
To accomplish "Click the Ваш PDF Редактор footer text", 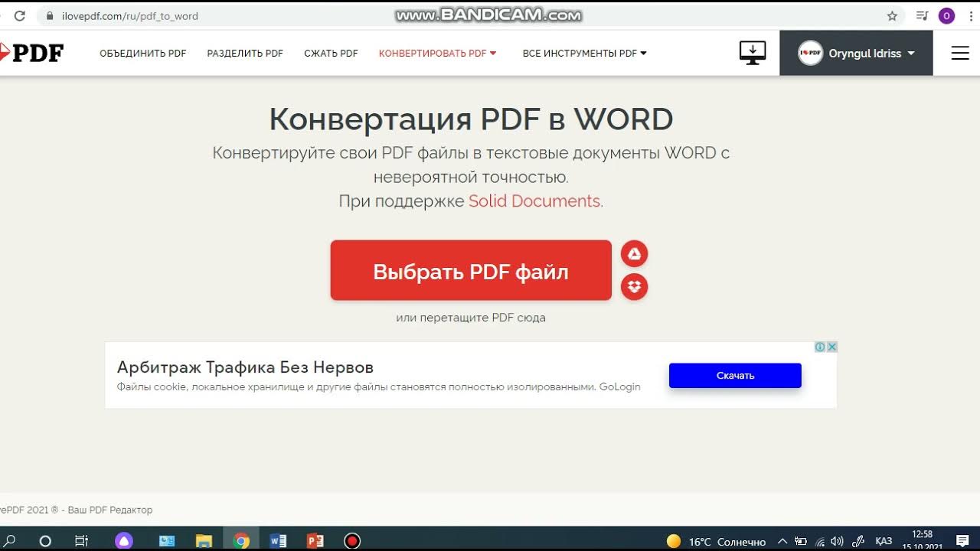I will click(110, 510).
